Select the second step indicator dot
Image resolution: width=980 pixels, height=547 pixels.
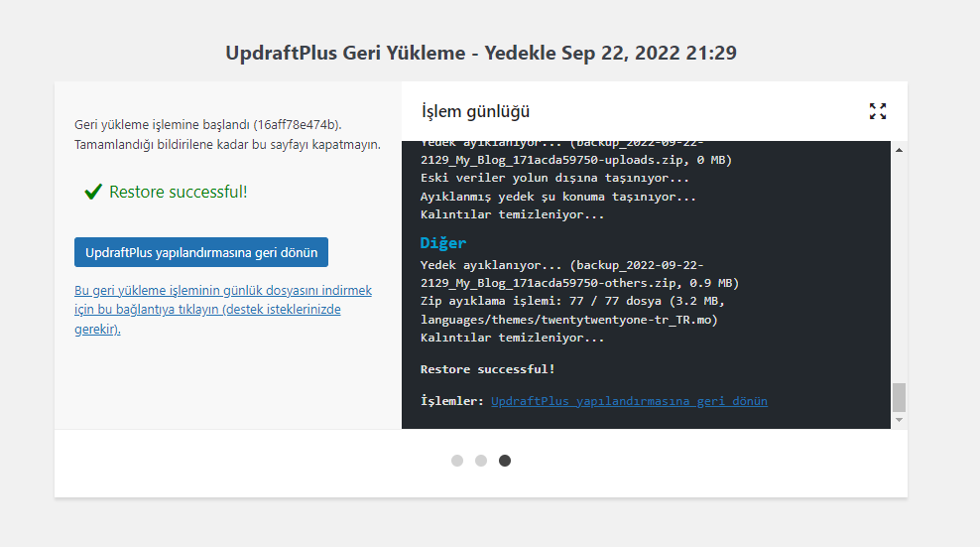481,461
